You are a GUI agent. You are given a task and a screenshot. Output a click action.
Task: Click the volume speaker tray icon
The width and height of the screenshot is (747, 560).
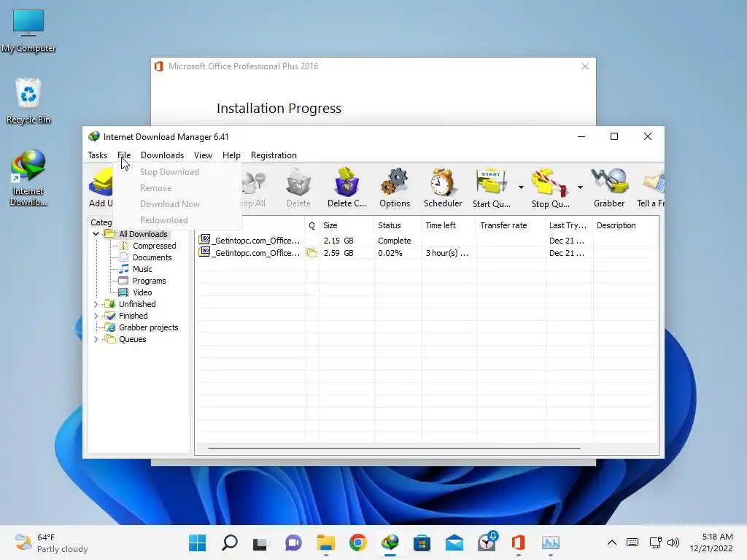pyautogui.click(x=673, y=542)
